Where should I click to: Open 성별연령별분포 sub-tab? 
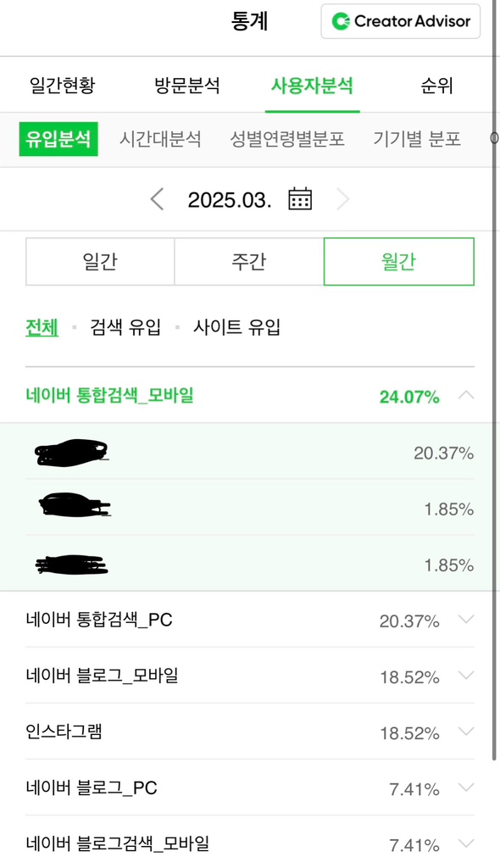(287, 139)
